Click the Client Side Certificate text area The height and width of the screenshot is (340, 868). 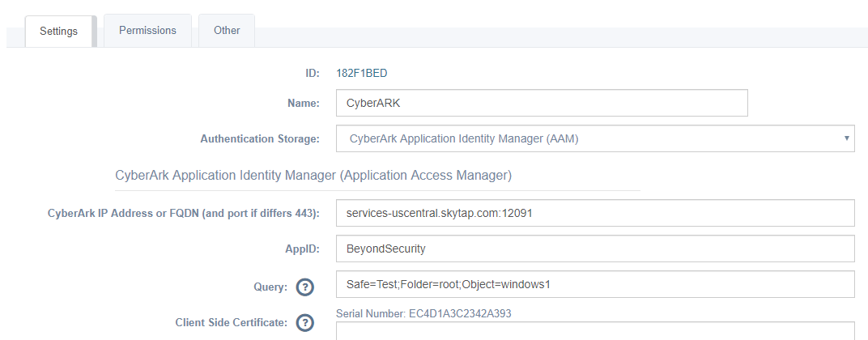[x=595, y=331]
